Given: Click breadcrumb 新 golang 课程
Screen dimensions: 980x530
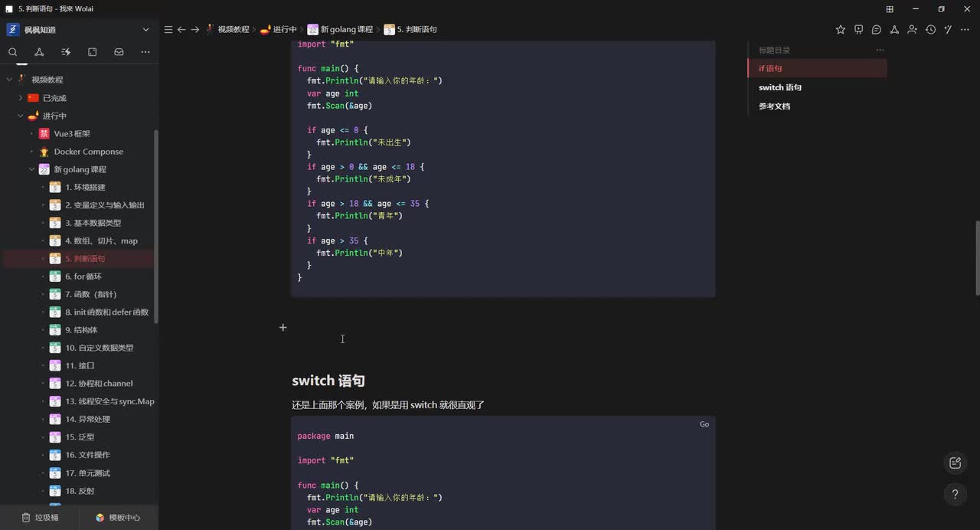Looking at the screenshot, I should click(x=340, y=29).
